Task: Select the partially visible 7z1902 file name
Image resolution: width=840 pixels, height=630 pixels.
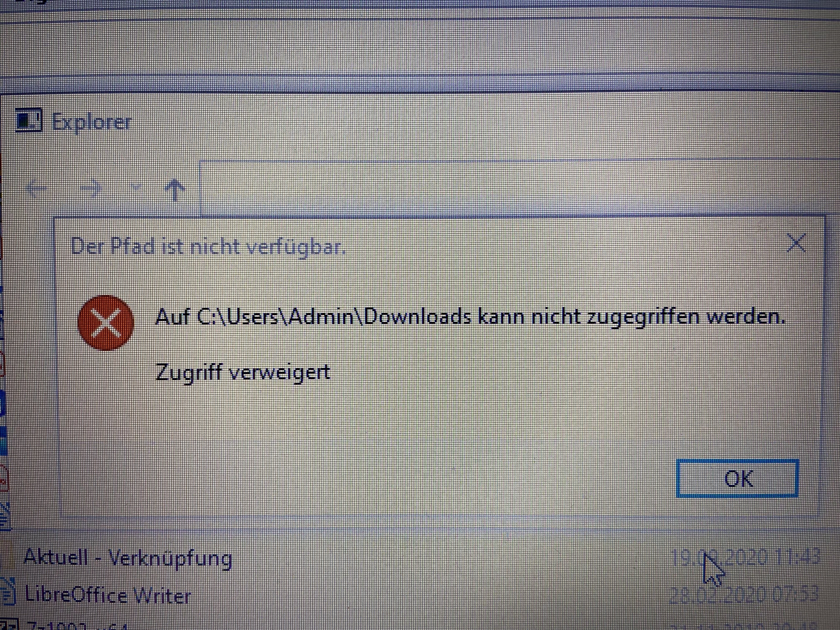Action: tap(76, 626)
